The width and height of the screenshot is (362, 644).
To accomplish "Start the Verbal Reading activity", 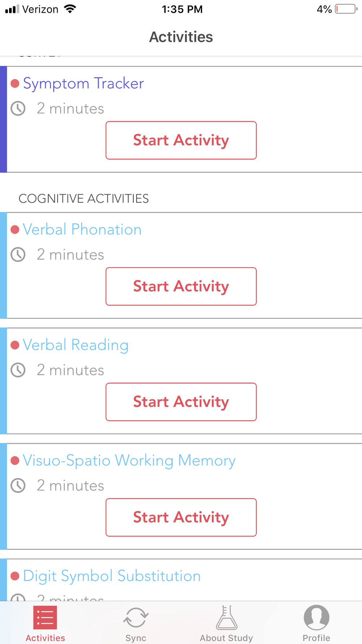I will (x=181, y=402).
